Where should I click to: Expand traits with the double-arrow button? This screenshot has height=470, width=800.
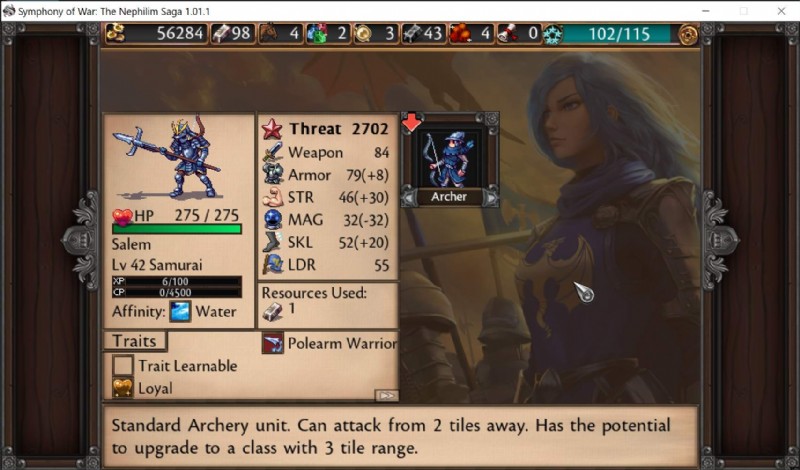click(x=387, y=395)
